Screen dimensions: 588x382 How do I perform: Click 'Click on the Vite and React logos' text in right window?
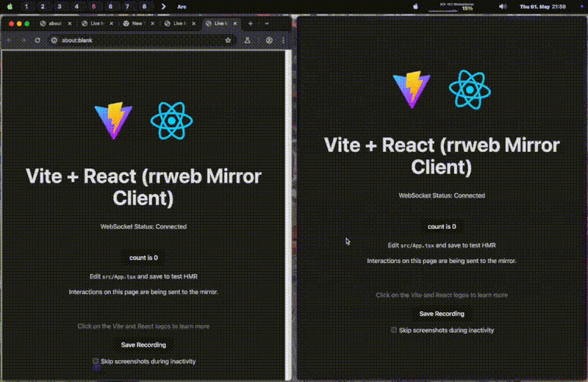[x=442, y=295]
